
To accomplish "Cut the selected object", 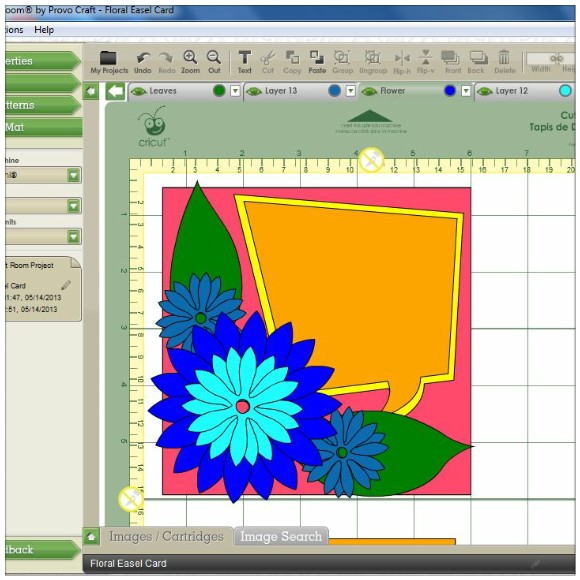I will click(x=268, y=62).
